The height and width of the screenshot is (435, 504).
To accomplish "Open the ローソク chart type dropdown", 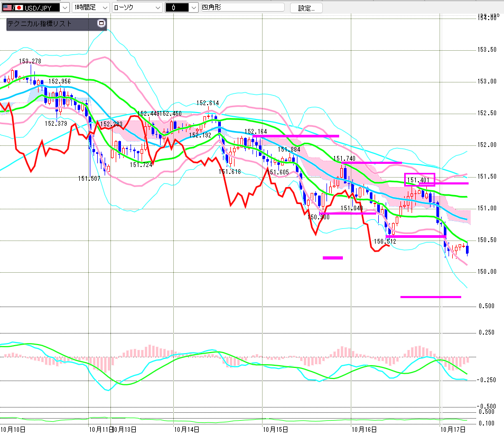I will pyautogui.click(x=157, y=8).
